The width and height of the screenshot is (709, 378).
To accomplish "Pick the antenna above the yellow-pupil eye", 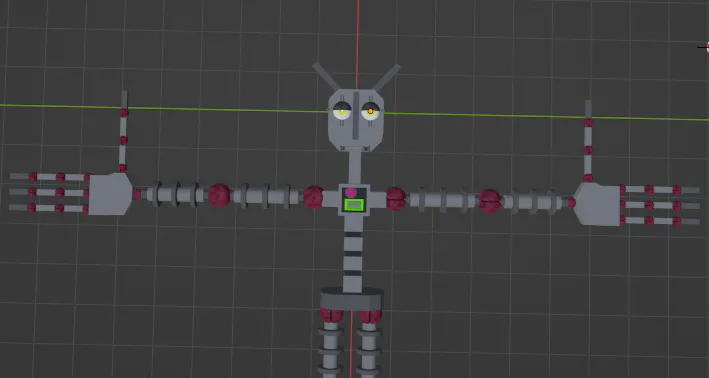I will tap(326, 77).
